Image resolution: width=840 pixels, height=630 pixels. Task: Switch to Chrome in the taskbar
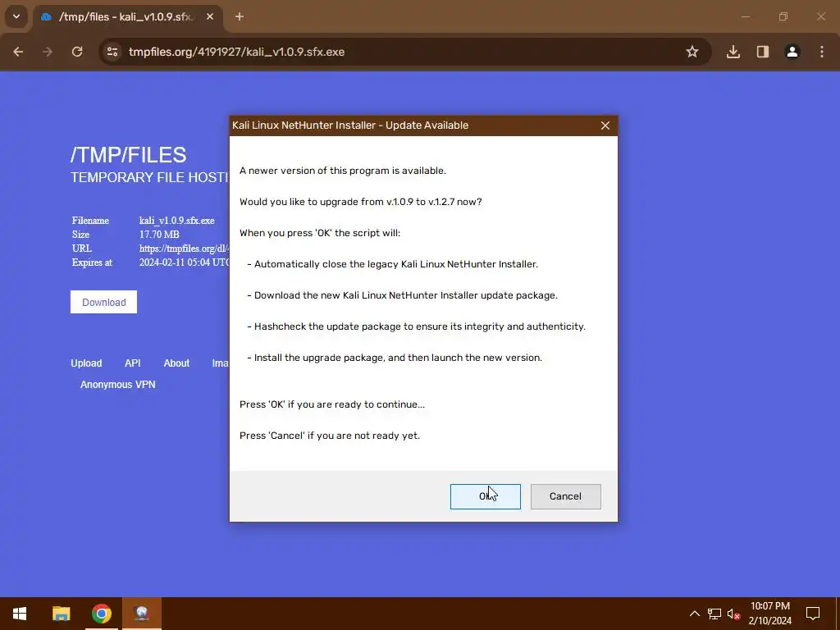coord(101,614)
